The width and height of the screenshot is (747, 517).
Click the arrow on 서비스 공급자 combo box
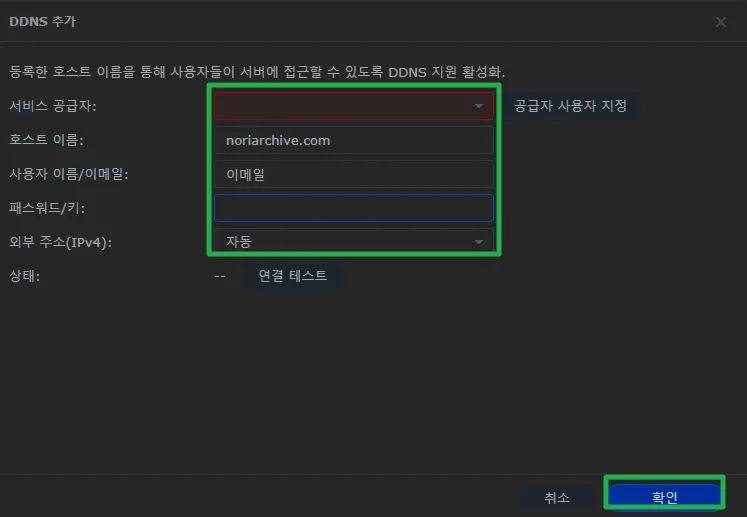pos(478,106)
